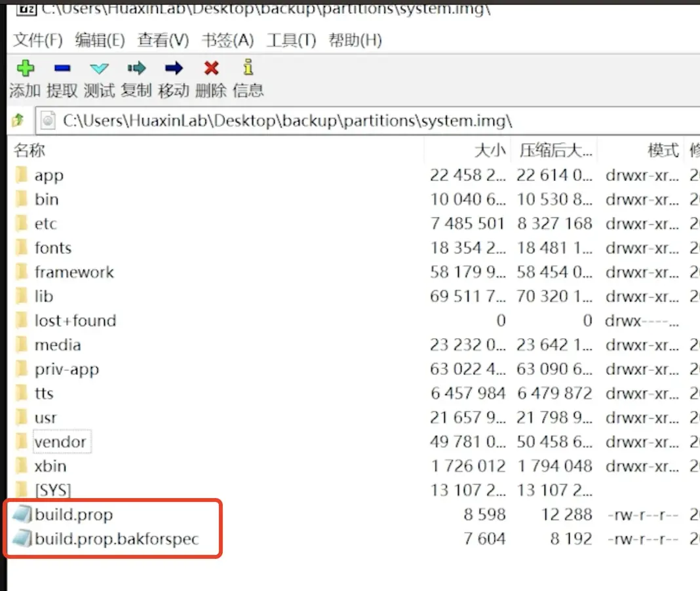The image size is (700, 591).
Task: Sort by the Size (大小) column header
Action: (490, 151)
